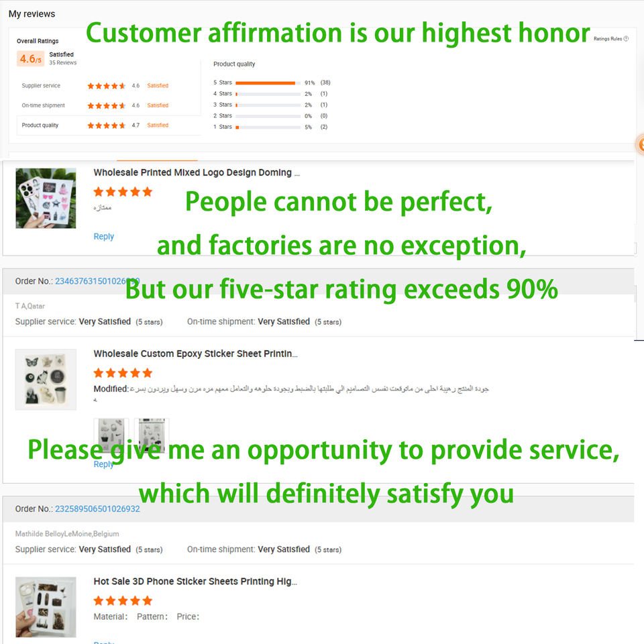Open the Hot Sale 3D Phone Sticker thumbnail
Viewport: 644px width, 644px height.
[46, 606]
